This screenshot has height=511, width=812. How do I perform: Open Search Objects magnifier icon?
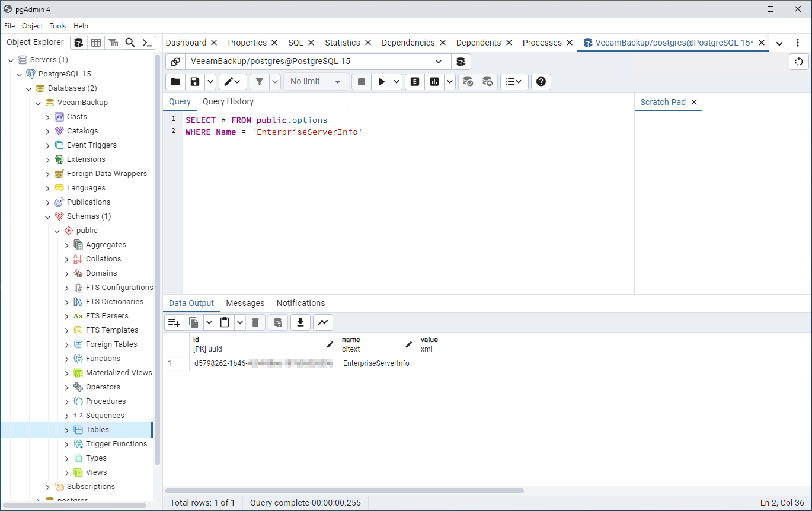[x=130, y=43]
